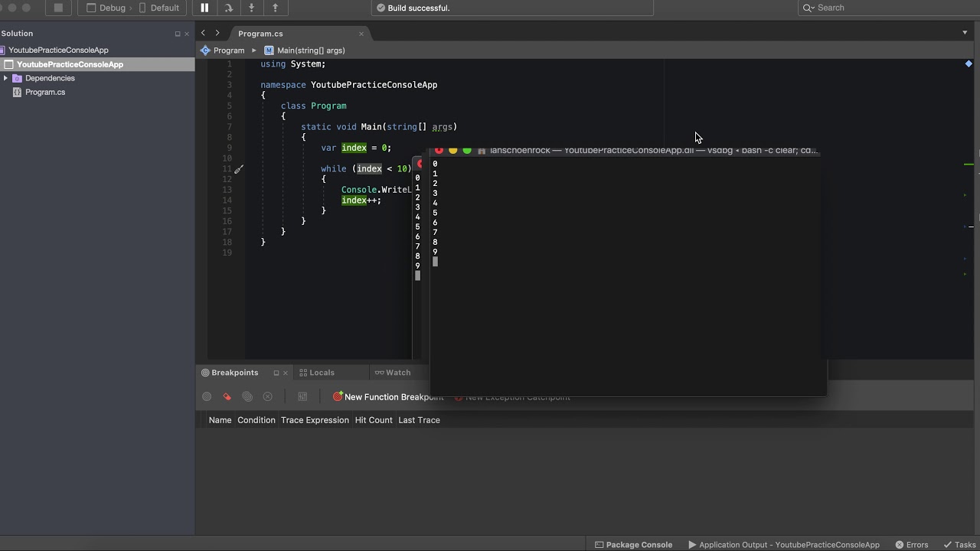The width and height of the screenshot is (980, 551).
Task: Click New Function Breakpoint
Action: pyautogui.click(x=387, y=397)
